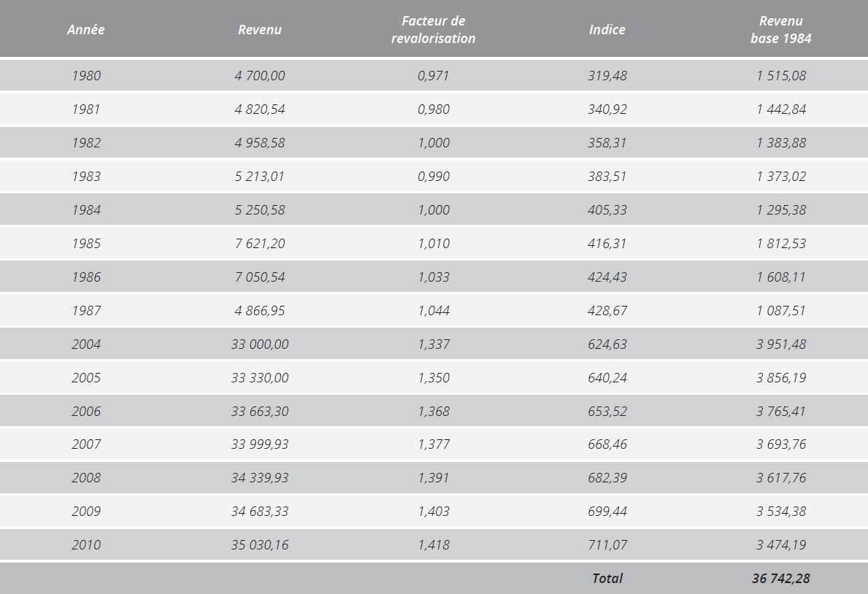Select revenue value 7 050,54
Image resolution: width=868 pixels, height=594 pixels.
(260, 277)
